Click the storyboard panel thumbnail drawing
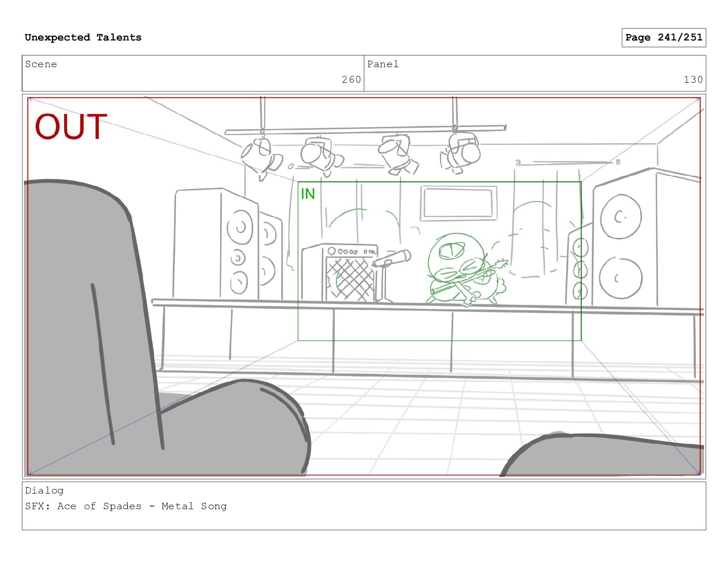The image size is (728, 563). pos(364,287)
